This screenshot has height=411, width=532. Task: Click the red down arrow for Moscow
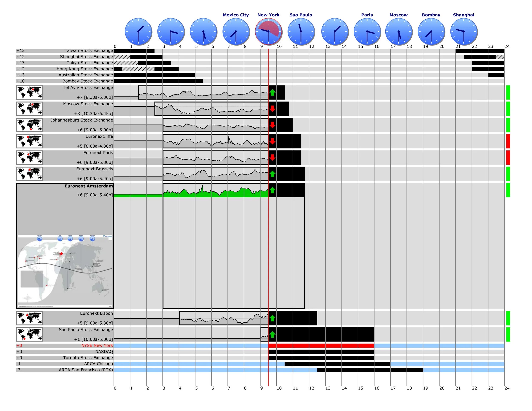(273, 109)
